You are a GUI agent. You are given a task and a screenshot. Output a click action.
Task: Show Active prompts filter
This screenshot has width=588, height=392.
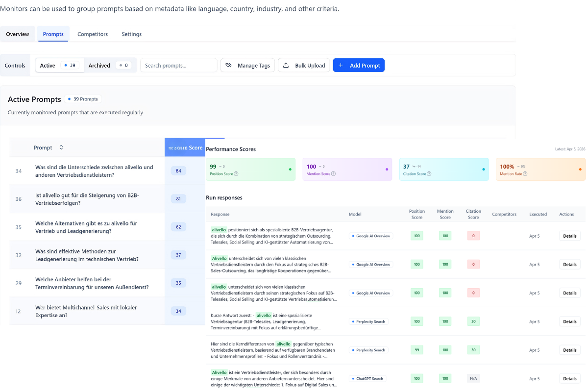point(59,66)
